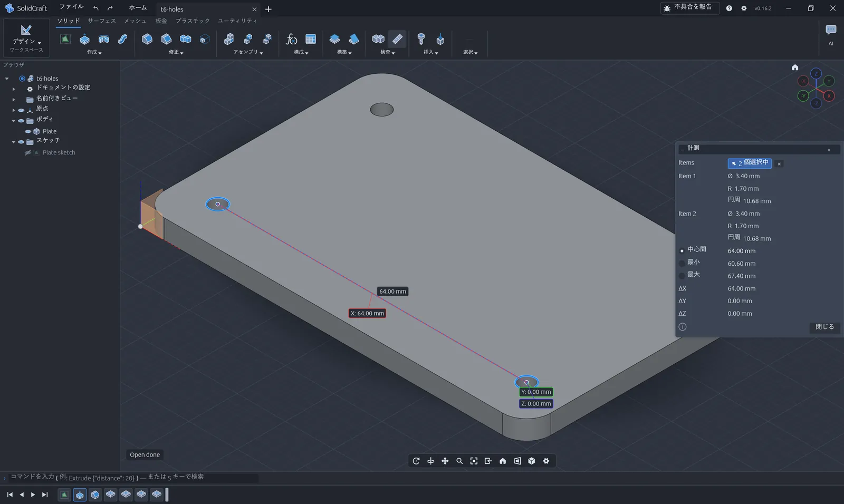Viewport: 844px width, 504px height.
Task: Click the Measure ruler tool icon
Action: [x=397, y=39]
